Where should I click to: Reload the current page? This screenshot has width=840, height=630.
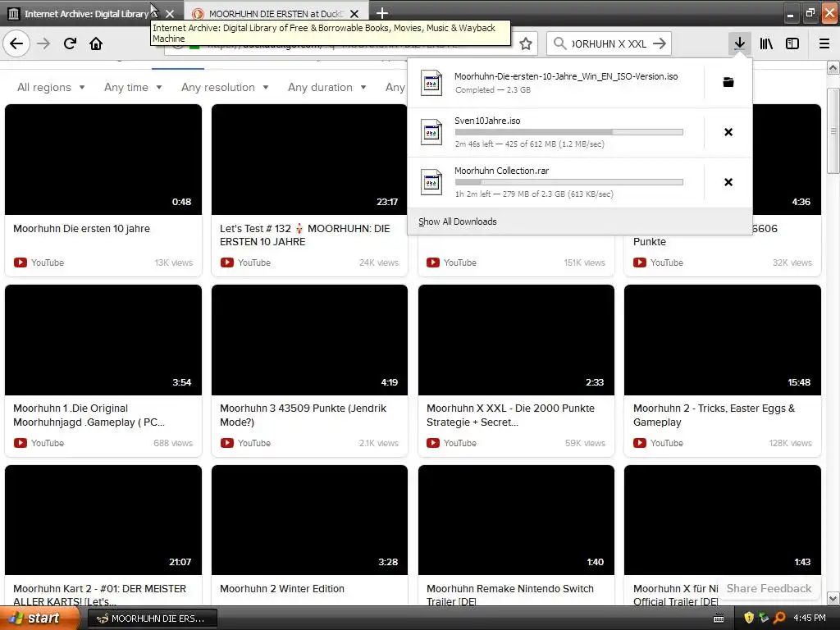[70, 43]
